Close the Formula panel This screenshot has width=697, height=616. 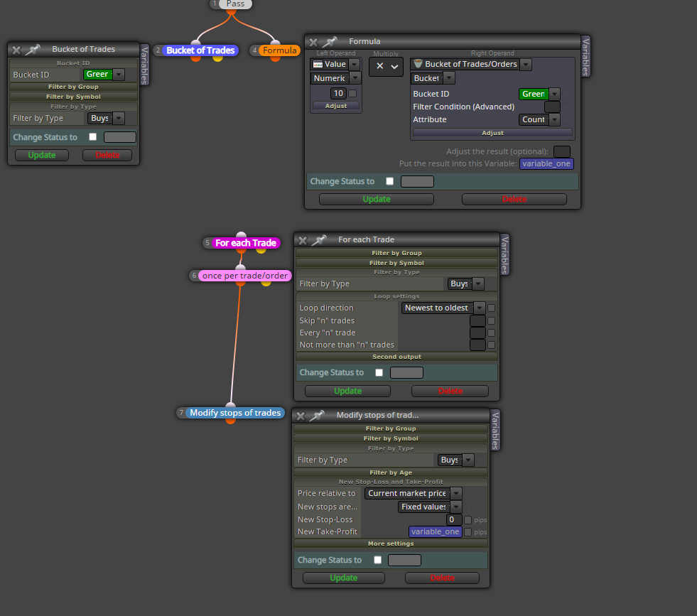(313, 42)
